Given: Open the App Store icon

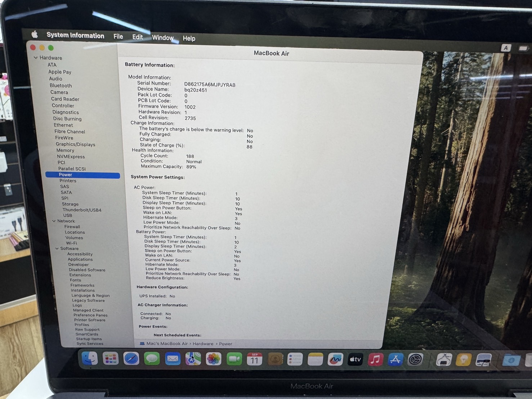Looking at the screenshot, I should click(x=395, y=359).
